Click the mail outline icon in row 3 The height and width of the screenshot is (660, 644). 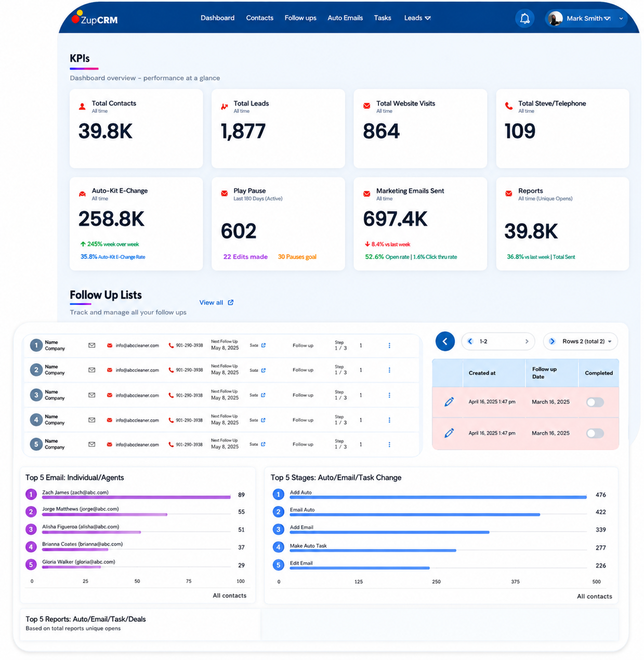pos(91,395)
